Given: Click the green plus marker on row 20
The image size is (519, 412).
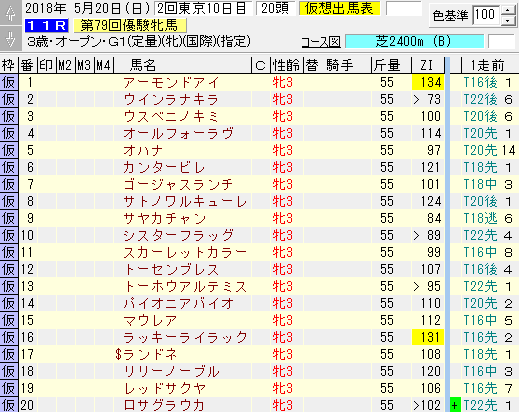Looking at the screenshot, I should [x=455, y=405].
